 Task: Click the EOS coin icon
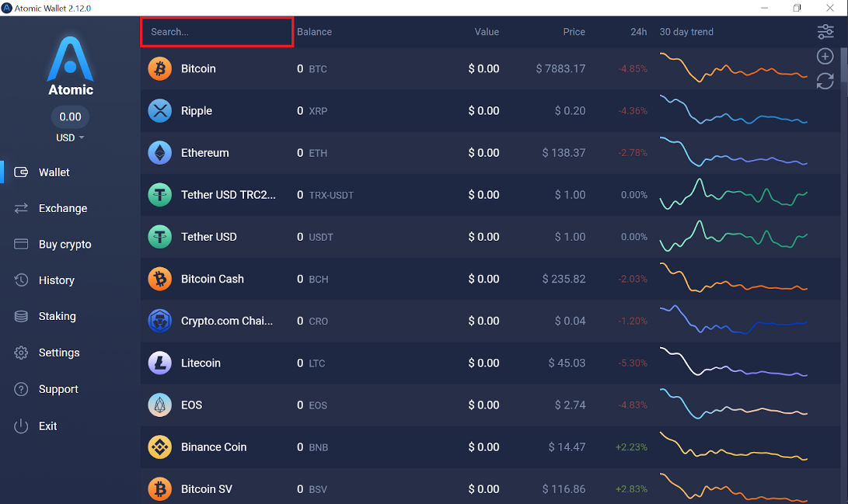click(159, 405)
